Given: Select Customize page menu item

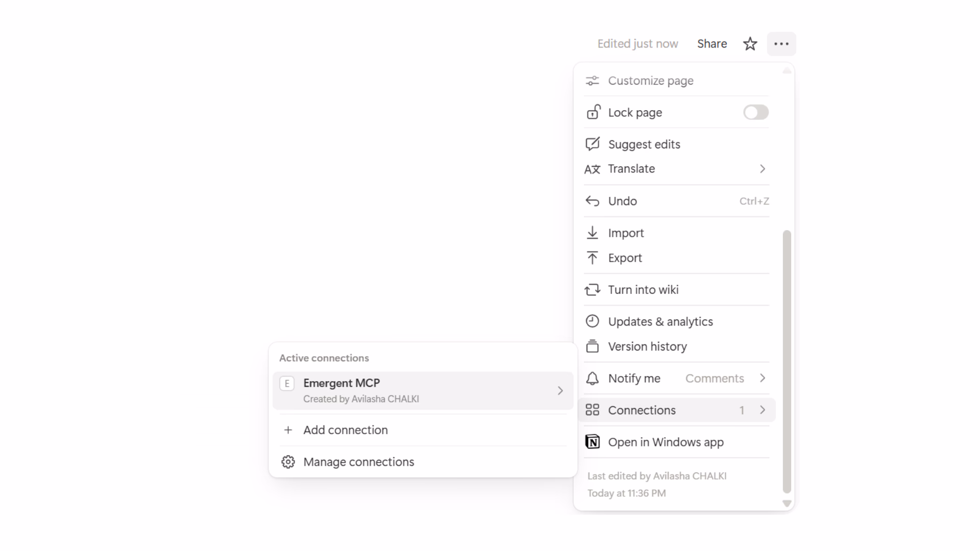Looking at the screenshot, I should pos(676,81).
